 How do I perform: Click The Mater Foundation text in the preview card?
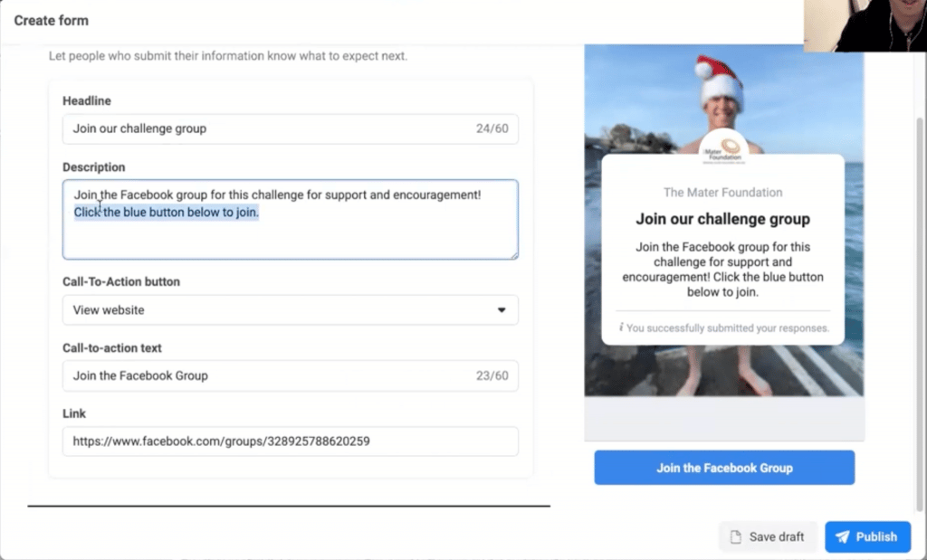722,192
